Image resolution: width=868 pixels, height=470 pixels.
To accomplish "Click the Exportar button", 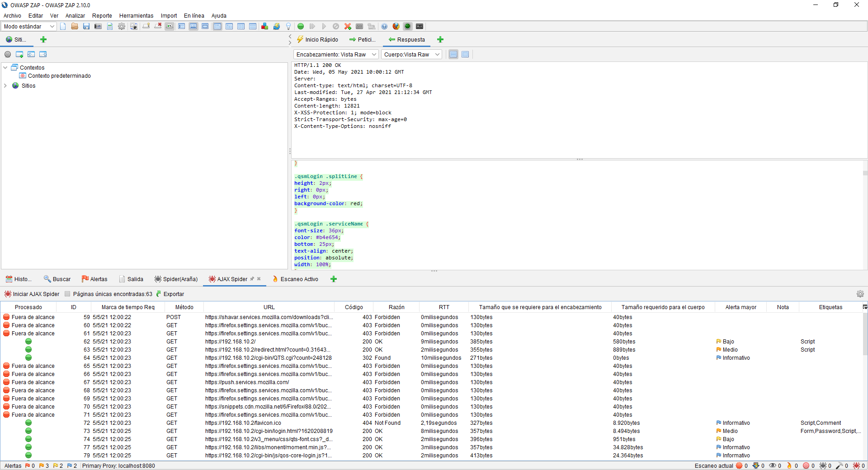I will [170, 294].
